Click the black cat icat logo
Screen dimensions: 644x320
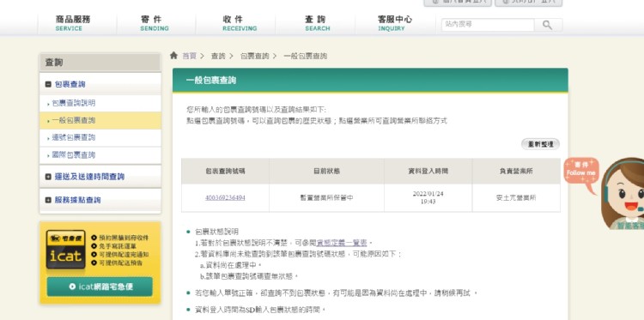click(x=66, y=250)
